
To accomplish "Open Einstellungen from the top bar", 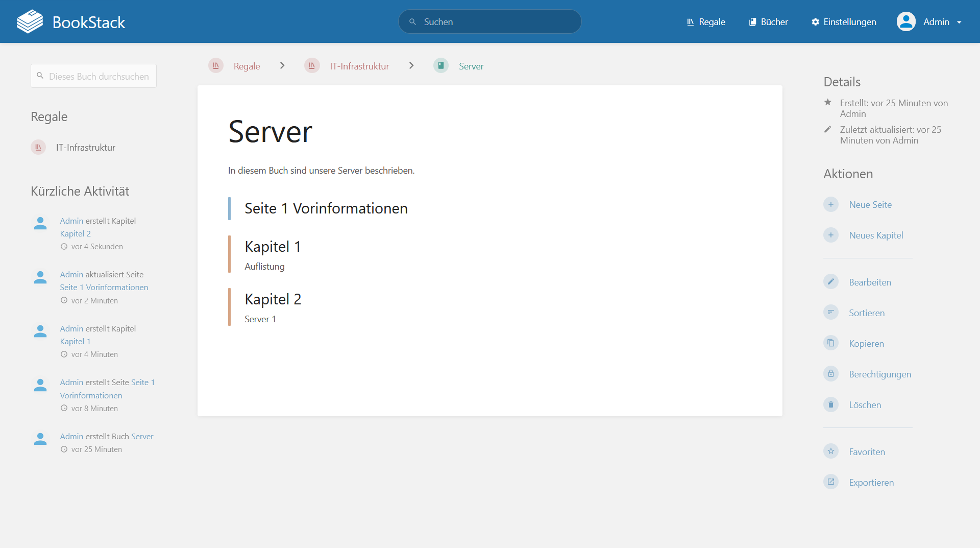I will (844, 22).
